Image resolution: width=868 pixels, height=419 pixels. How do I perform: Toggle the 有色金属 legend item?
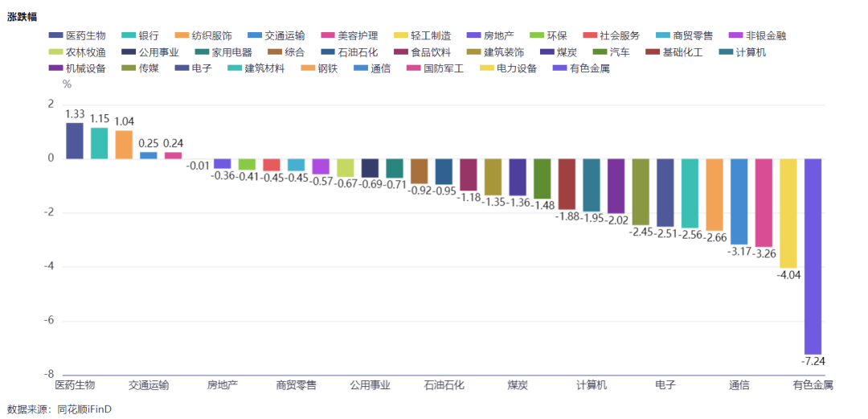(x=581, y=69)
